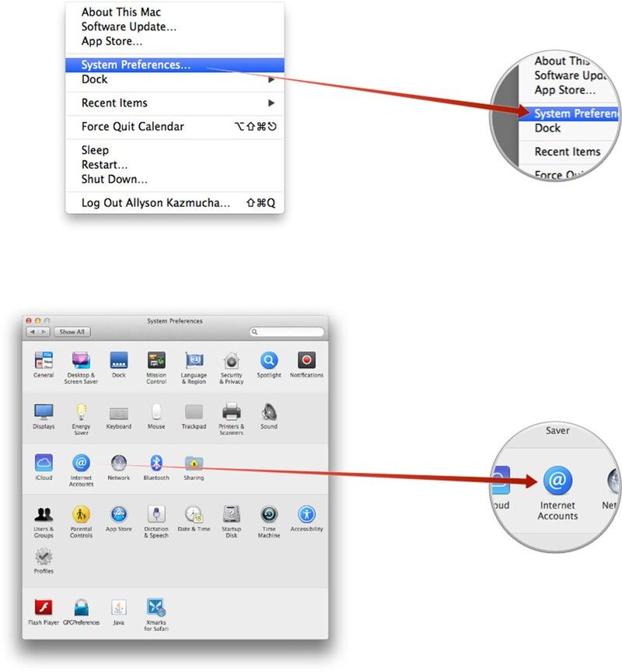Choose System Preferences from Apple menu
This screenshot has width=622, height=672.
[136, 65]
